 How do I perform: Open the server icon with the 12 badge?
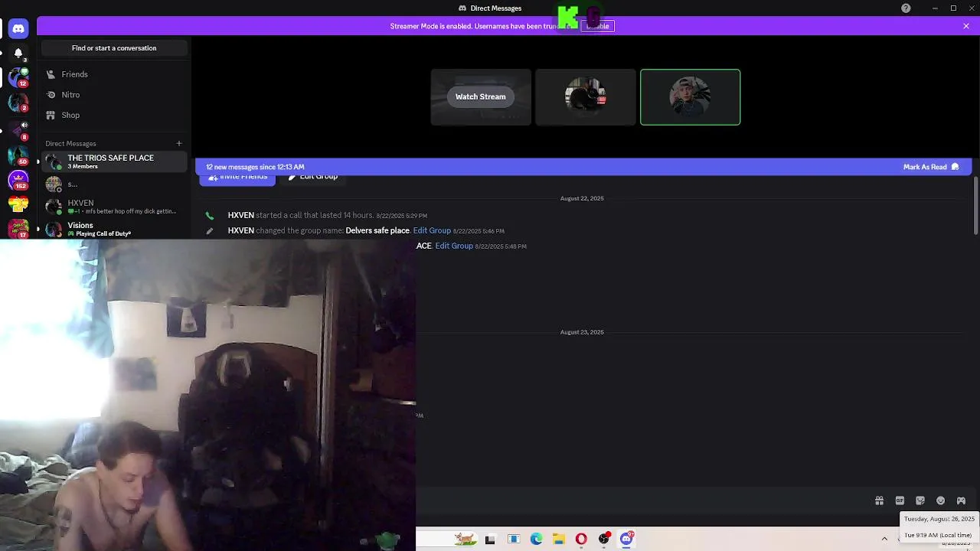tap(18, 77)
